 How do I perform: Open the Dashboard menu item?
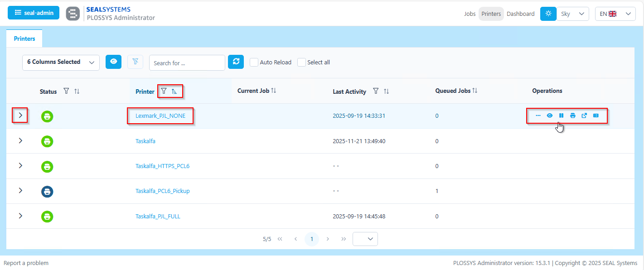pos(520,14)
